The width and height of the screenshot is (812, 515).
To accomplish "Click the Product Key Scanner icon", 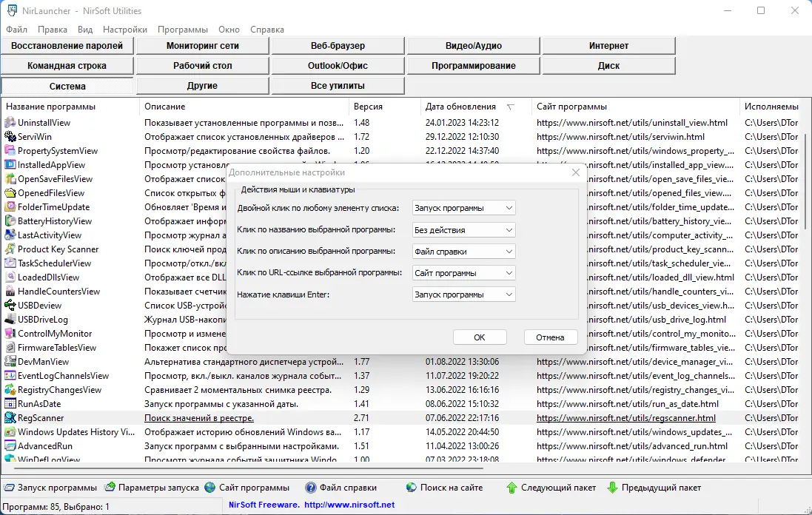I will tap(10, 249).
